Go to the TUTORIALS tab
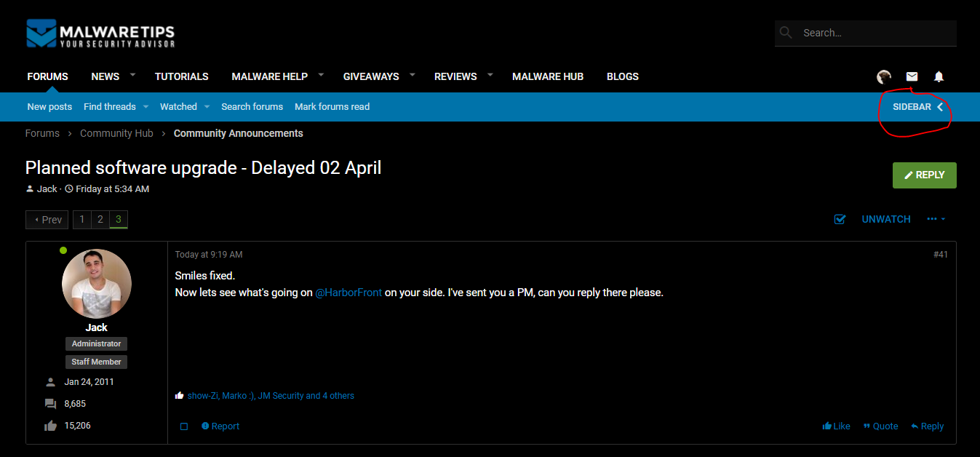 pos(182,76)
